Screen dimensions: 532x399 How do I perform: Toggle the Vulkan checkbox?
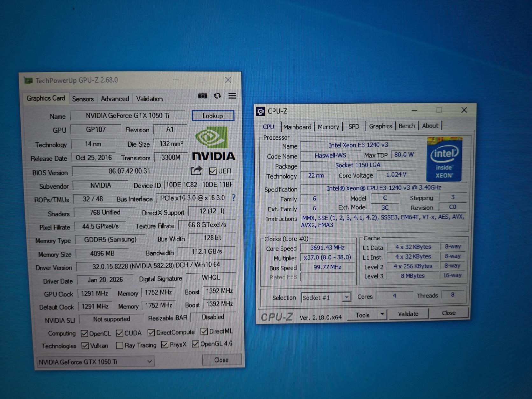pos(85,346)
